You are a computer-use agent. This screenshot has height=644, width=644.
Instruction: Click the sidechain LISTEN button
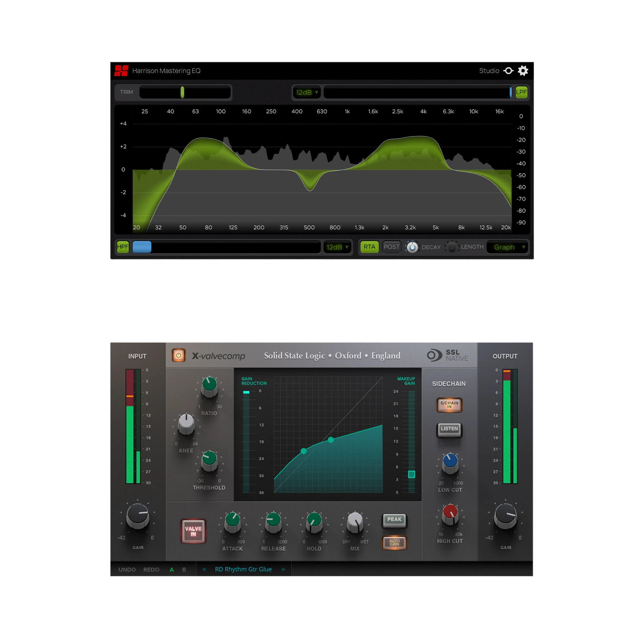tap(449, 429)
